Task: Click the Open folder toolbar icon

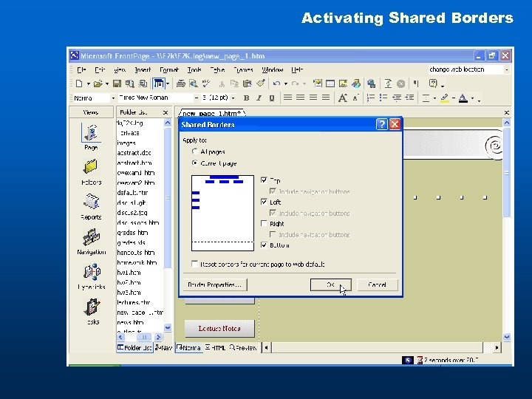Action: point(98,83)
